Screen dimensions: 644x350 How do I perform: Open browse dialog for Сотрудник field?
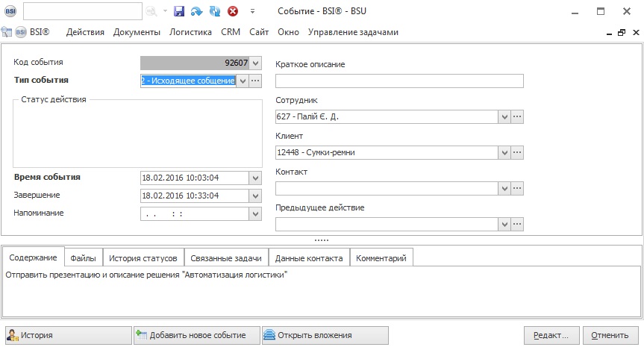[x=517, y=116]
